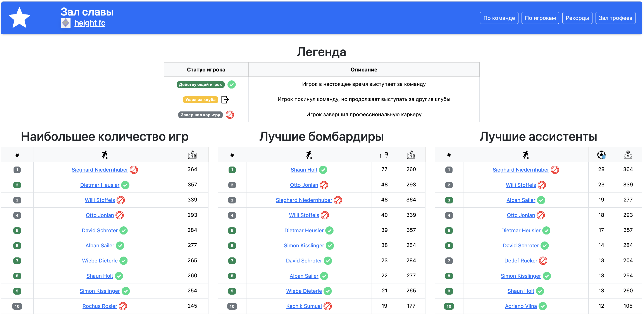The width and height of the screenshot is (644, 316).
Task: Click pitch icon in best assistants table header
Action: [x=628, y=155]
